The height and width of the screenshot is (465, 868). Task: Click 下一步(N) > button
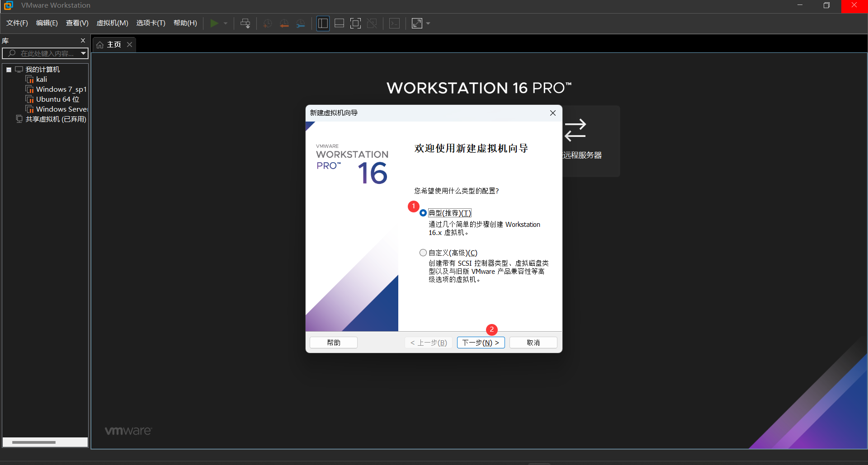point(481,343)
